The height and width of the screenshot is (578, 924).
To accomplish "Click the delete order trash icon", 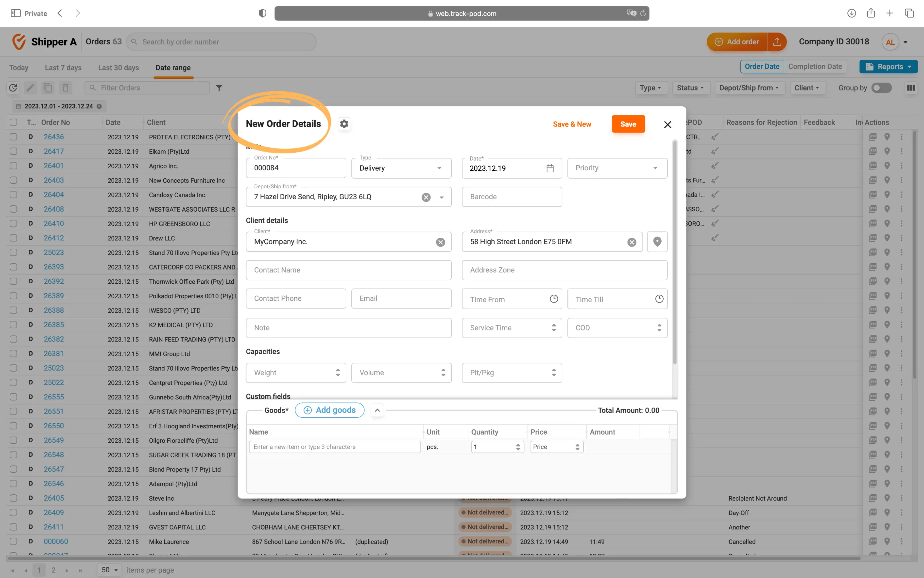I will point(65,88).
